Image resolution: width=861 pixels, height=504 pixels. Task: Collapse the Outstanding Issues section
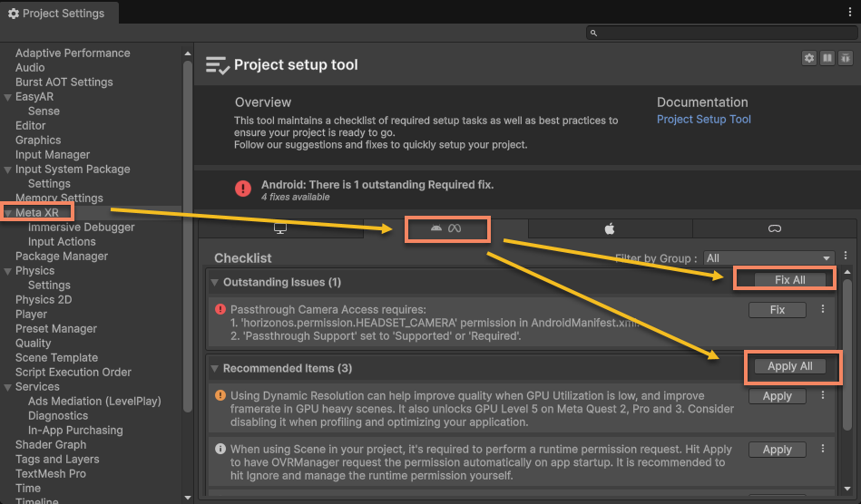tap(215, 283)
